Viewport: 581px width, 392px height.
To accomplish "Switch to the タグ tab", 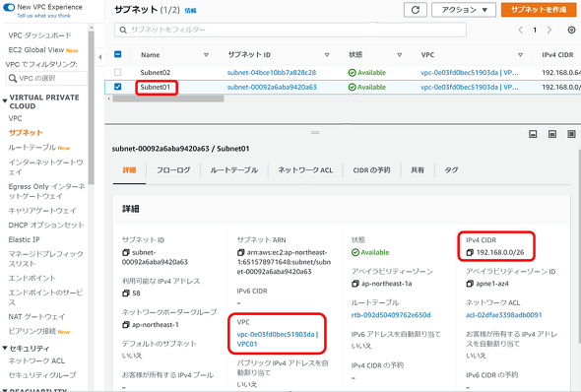I will coord(451,170).
